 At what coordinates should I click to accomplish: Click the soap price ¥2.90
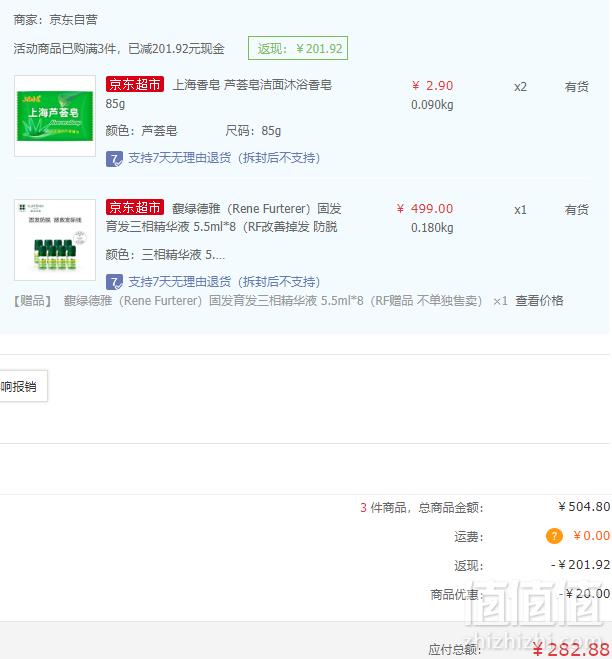(x=433, y=86)
